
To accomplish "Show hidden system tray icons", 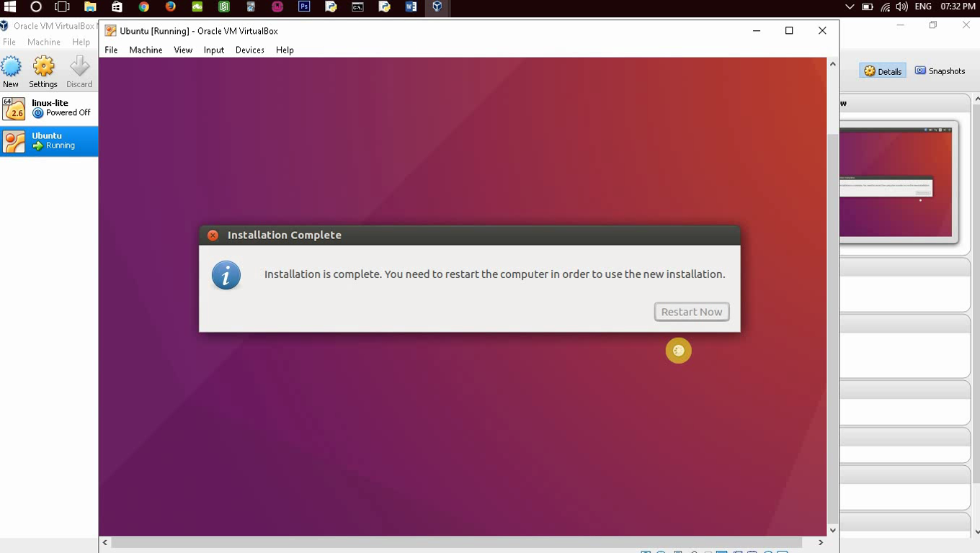I will click(x=850, y=7).
